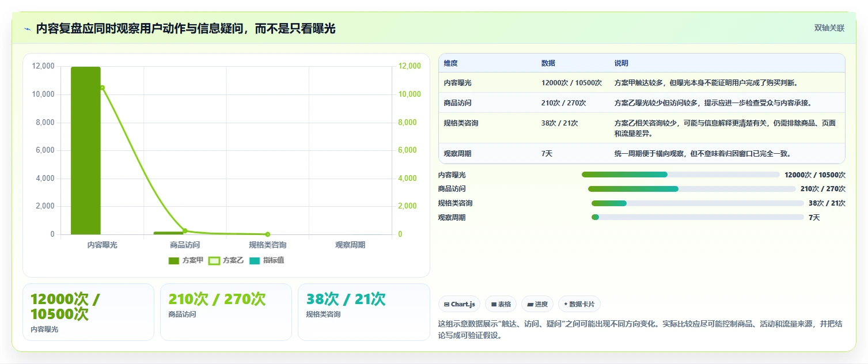This screenshot has height=364, width=868.
Task: Click the left axis label 12,000
Action: [x=43, y=66]
